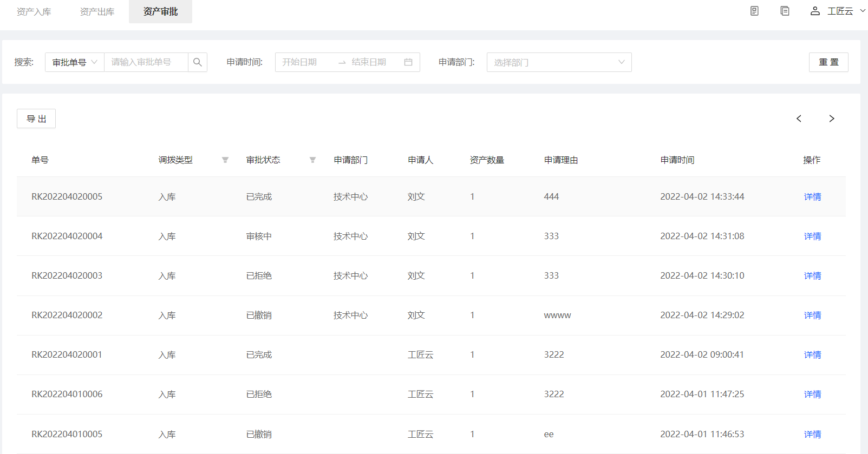Open 详情 for RK202204020002
The width and height of the screenshot is (868, 454).
coord(812,315)
